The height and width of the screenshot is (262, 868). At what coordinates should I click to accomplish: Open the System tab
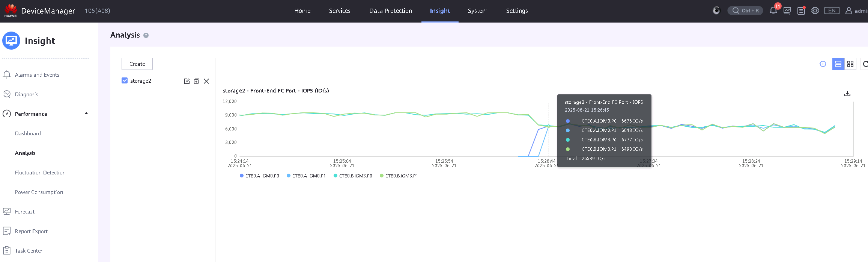point(478,11)
